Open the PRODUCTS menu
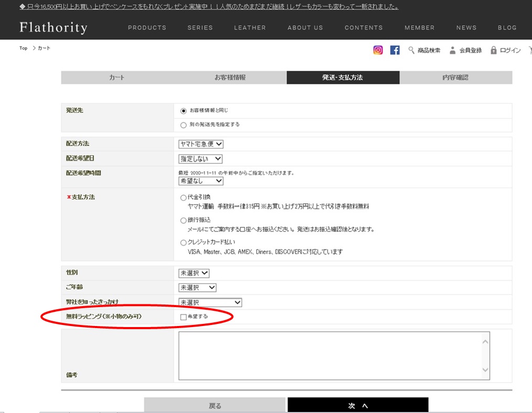The image size is (532, 413). [147, 28]
